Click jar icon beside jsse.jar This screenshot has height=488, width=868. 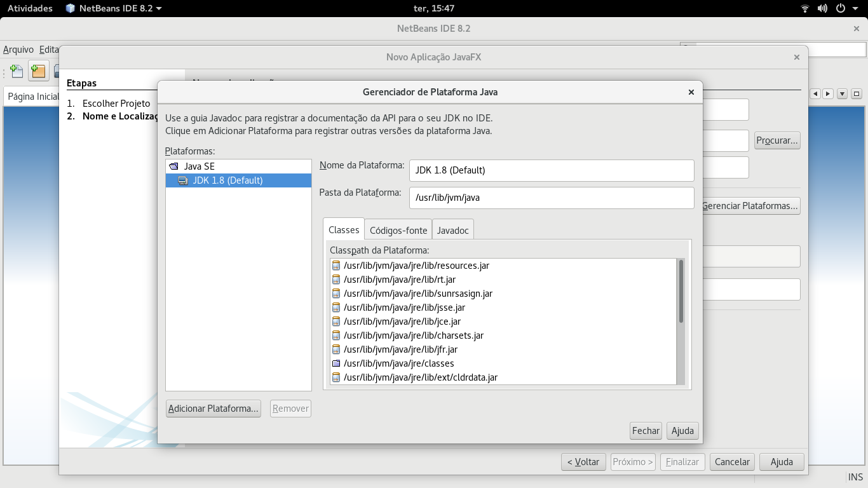336,308
